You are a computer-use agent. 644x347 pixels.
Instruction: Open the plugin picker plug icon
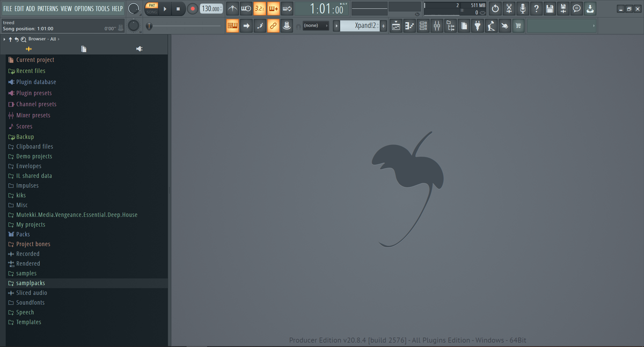(x=478, y=26)
